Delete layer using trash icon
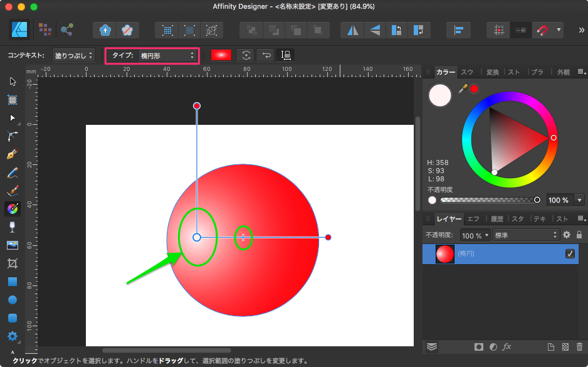Screen dimensions: 588x367 tap(579, 347)
